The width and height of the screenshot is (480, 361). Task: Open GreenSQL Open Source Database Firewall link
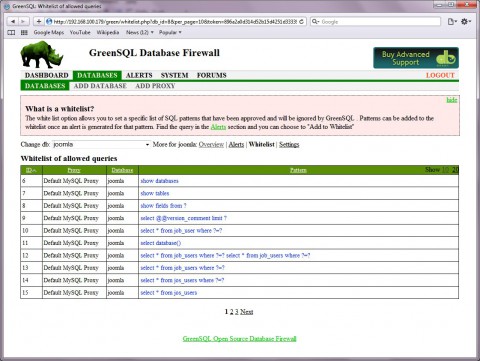pyautogui.click(x=239, y=339)
